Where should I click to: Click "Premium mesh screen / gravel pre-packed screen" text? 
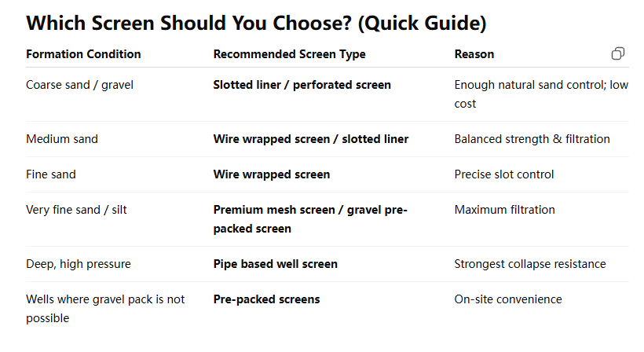click(310, 219)
